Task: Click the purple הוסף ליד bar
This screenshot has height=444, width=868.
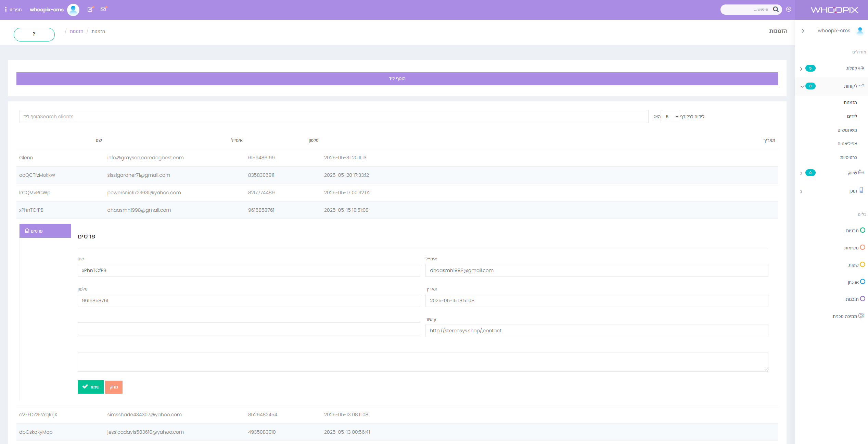Action: (x=397, y=79)
